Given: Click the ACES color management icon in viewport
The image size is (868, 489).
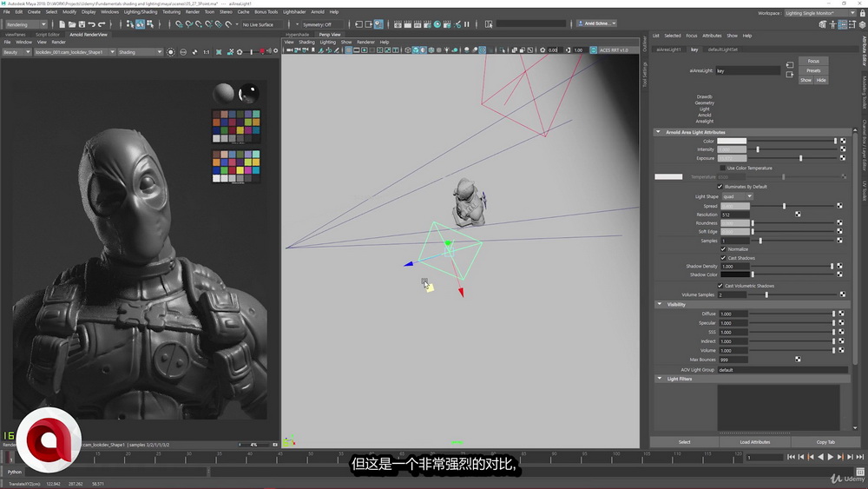Looking at the screenshot, I should 594,50.
